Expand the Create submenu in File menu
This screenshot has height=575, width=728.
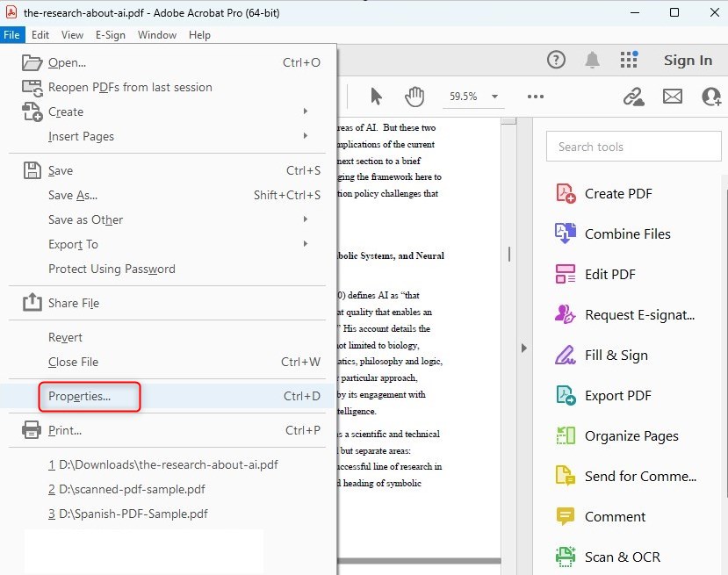pyautogui.click(x=68, y=111)
